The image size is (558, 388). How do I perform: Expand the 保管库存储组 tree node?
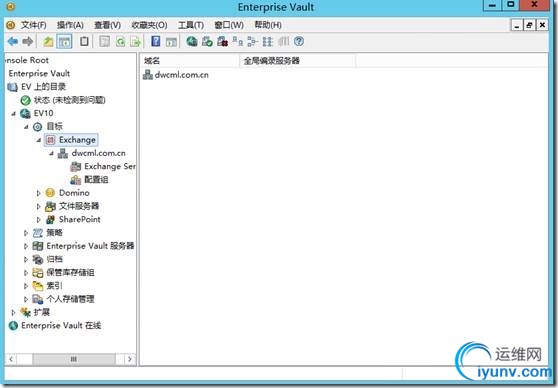click(26, 273)
